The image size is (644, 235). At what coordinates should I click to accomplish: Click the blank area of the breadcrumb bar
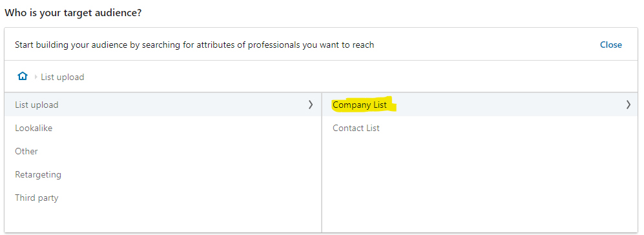click(362, 77)
